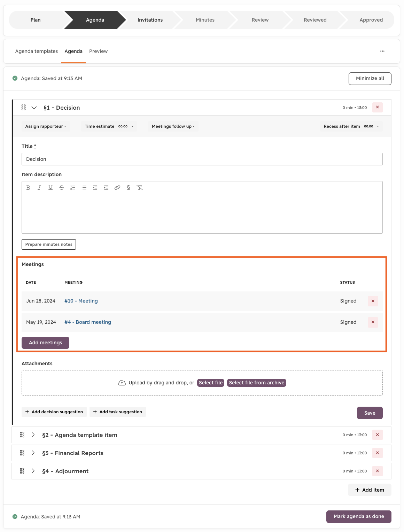Focus the Title input field
This screenshot has width=404, height=532.
pyautogui.click(x=202, y=159)
